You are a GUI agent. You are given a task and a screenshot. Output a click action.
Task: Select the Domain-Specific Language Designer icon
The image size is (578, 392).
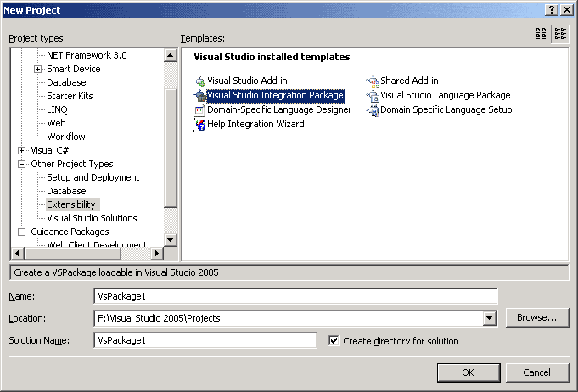tap(199, 109)
